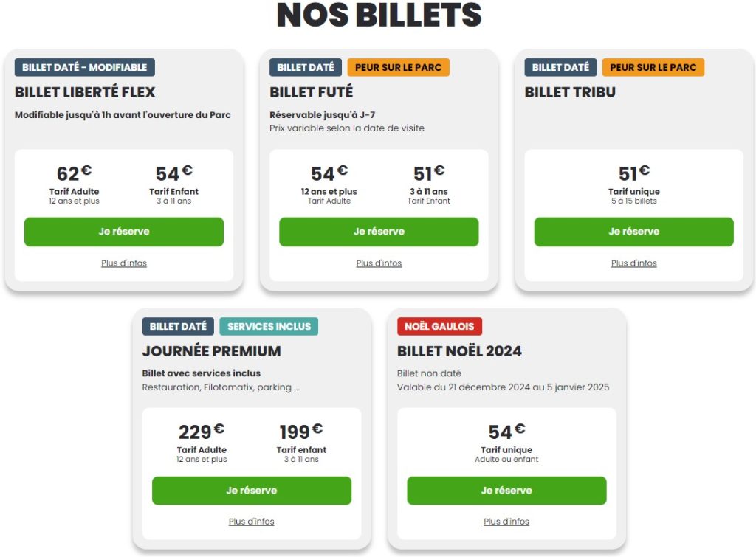756x557 pixels.
Task: Reserve the Billet Liberté Flex ticket
Action: 123,232
